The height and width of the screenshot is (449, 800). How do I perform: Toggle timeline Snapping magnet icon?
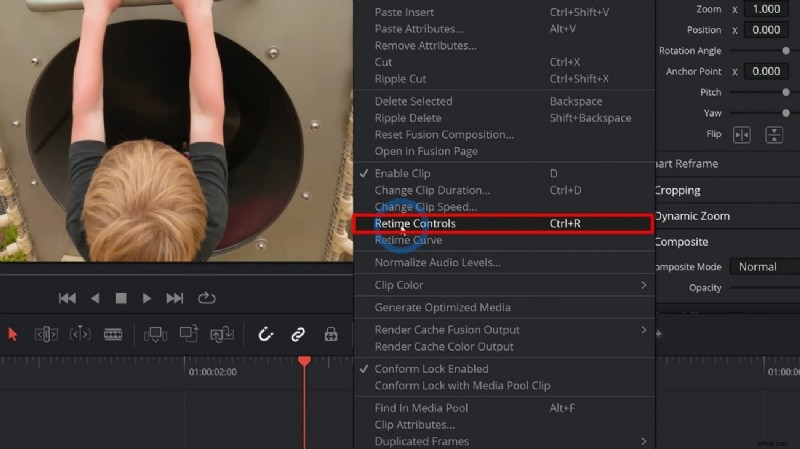click(266, 335)
